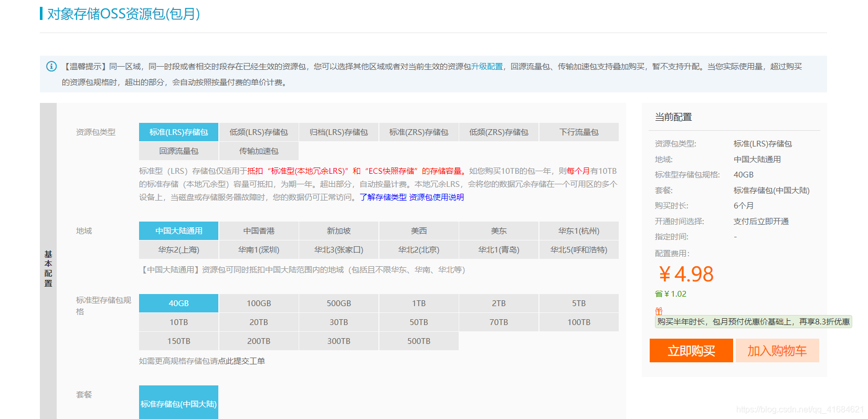
Task: Choose region 美东
Action: [x=499, y=231]
